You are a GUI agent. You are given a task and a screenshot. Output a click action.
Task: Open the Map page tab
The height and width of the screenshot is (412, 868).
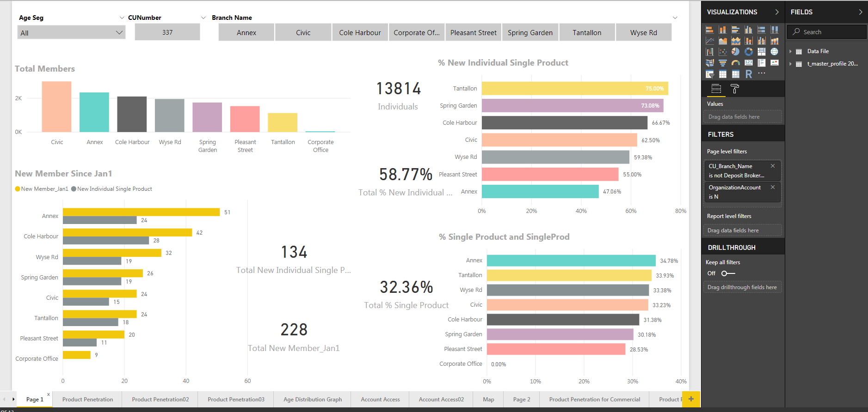(488, 400)
